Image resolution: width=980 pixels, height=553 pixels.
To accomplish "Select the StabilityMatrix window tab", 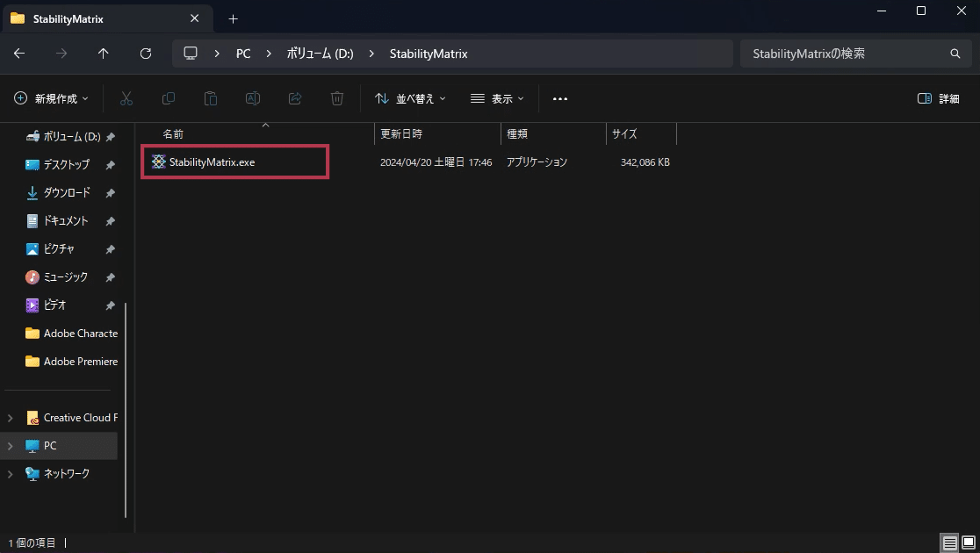I will (107, 18).
